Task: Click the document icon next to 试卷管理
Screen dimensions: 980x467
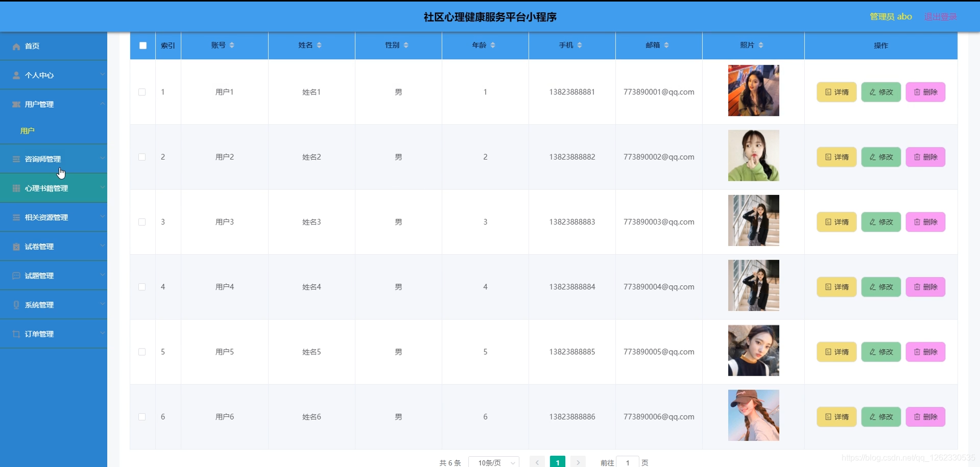Action: pos(16,246)
